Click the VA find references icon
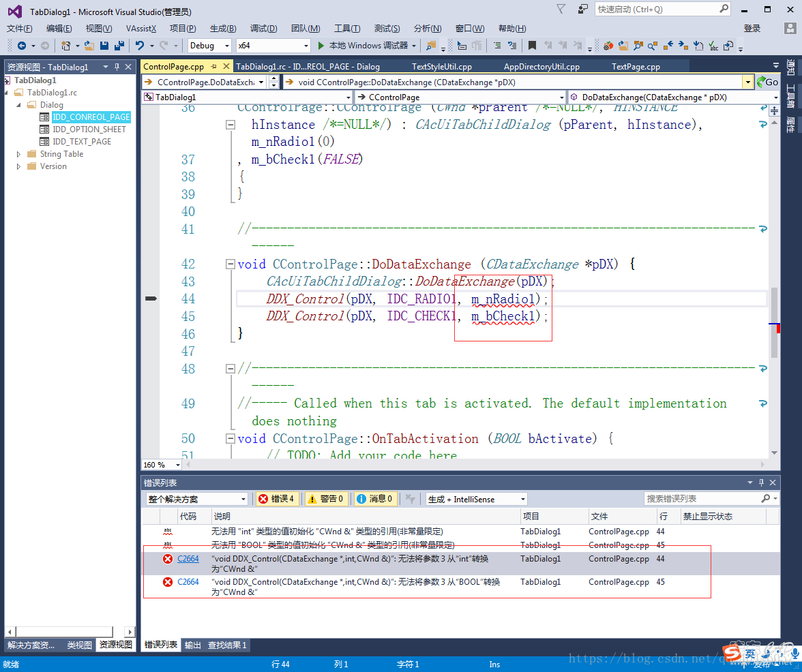802x672 pixels. 653,46
